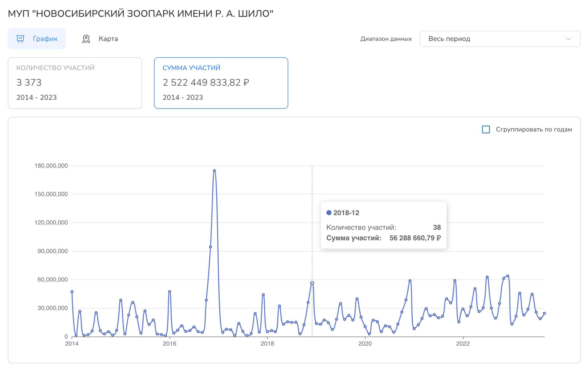Click the 2 522 449 833,82 ₽ total sum

[x=206, y=82]
